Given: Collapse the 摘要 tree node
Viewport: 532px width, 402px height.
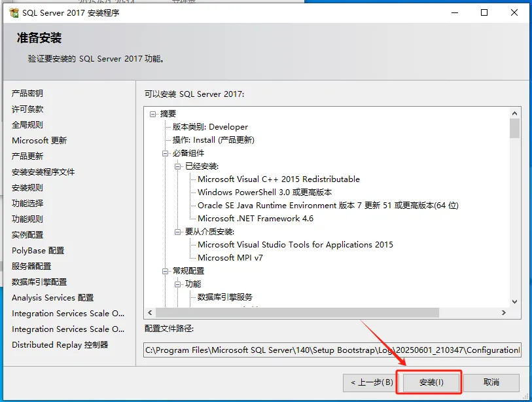Looking at the screenshot, I should [152, 114].
